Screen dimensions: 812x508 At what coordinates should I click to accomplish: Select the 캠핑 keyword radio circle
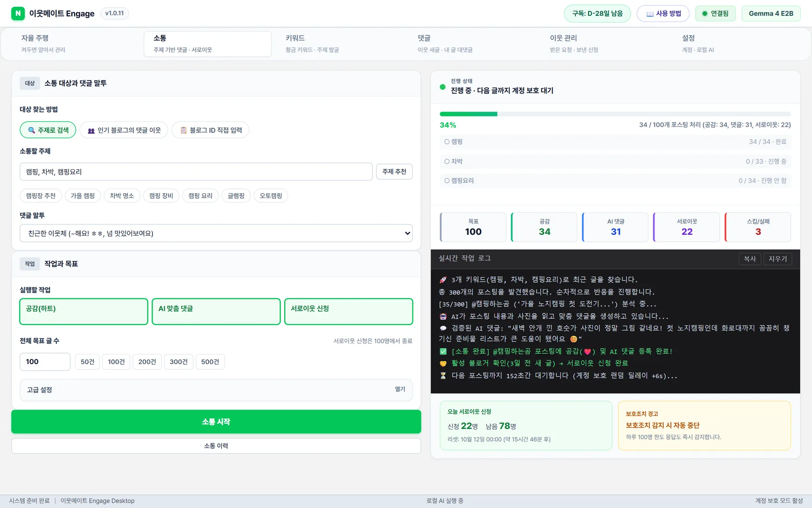pyautogui.click(x=447, y=142)
